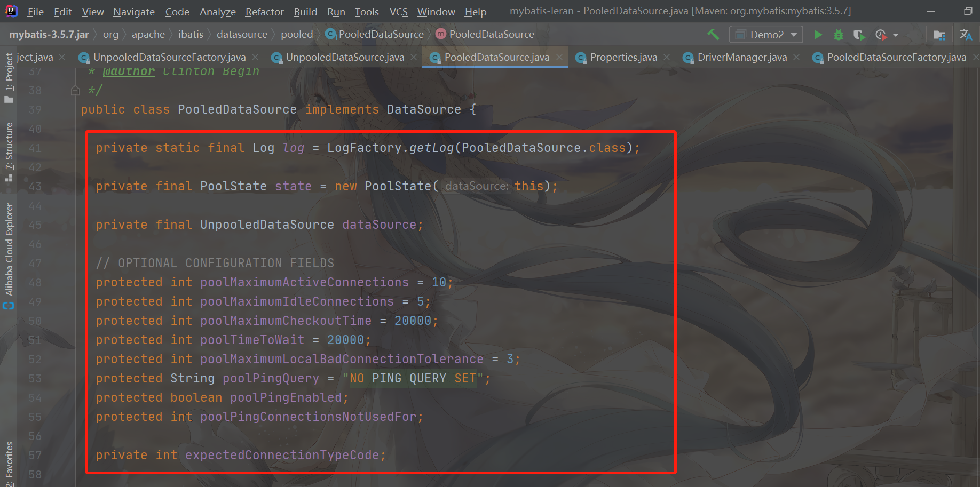Click the expectedConnectionTypeCode field

(282, 455)
